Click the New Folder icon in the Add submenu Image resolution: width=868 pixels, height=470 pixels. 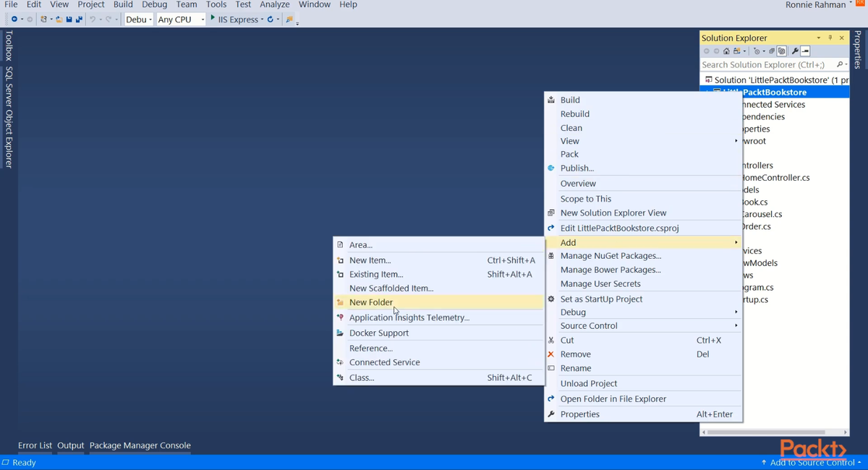340,302
